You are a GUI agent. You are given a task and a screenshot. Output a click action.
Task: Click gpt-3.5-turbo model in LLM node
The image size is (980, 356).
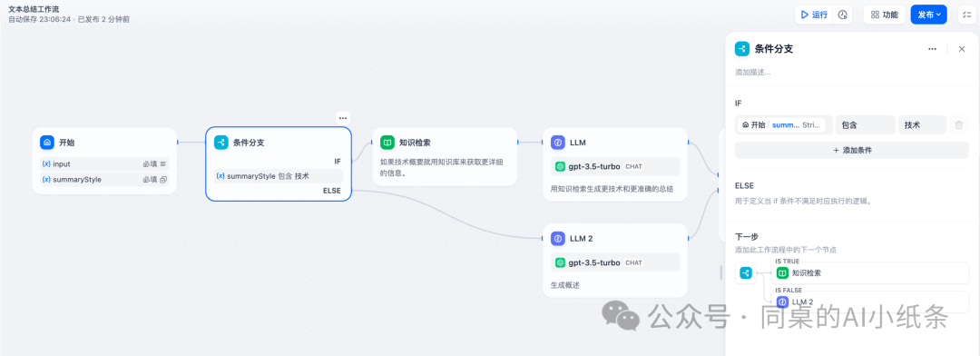point(593,166)
